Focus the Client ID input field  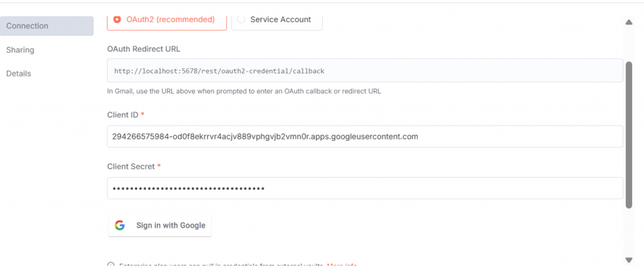coord(365,136)
